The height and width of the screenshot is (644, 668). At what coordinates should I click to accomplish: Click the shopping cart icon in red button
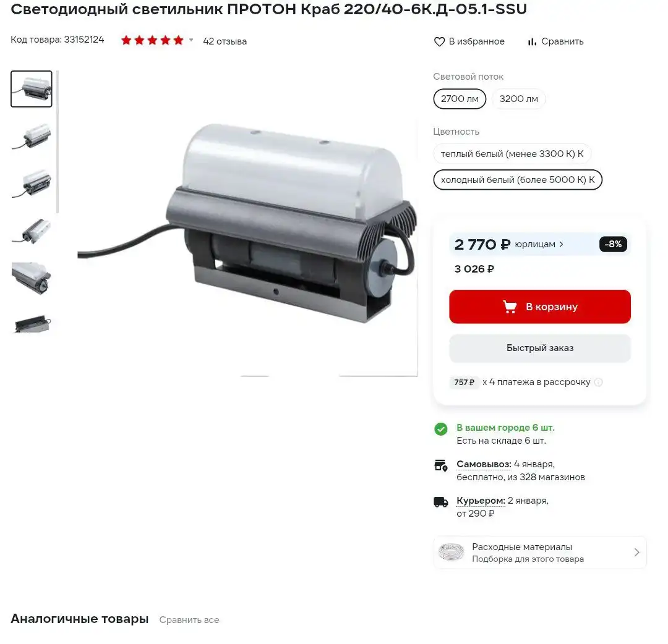[510, 307]
